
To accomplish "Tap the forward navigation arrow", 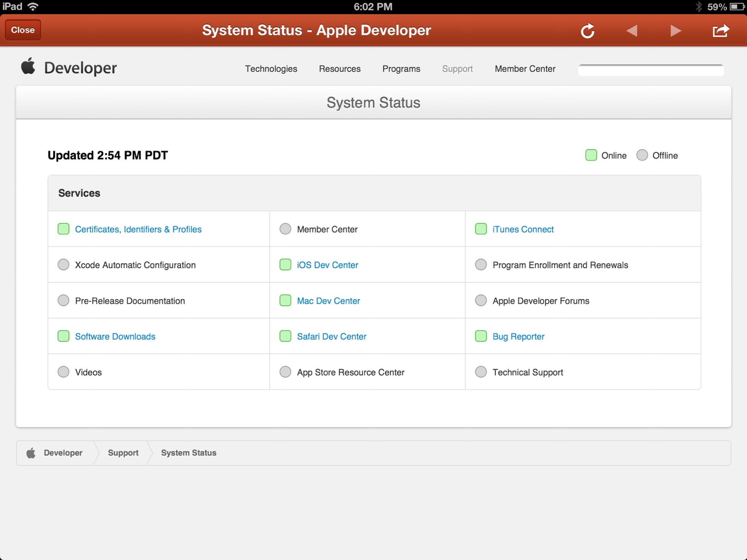I will [676, 31].
